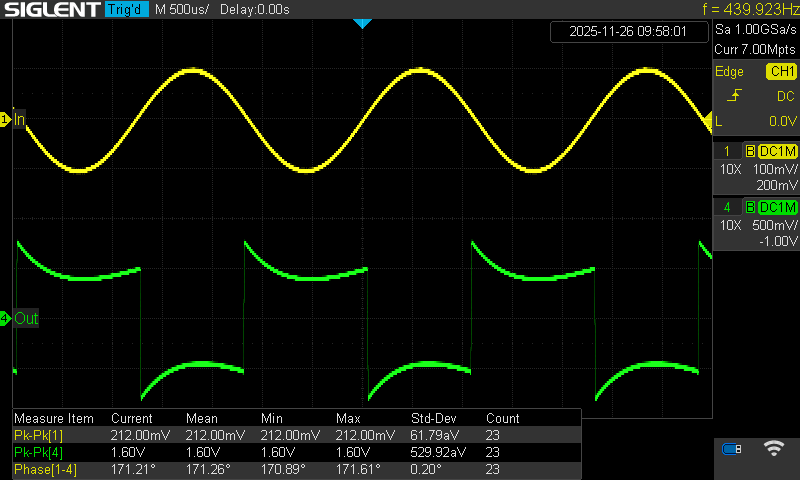The image size is (800, 480).
Task: Open the Edge trigger type setting
Action: coord(729,72)
